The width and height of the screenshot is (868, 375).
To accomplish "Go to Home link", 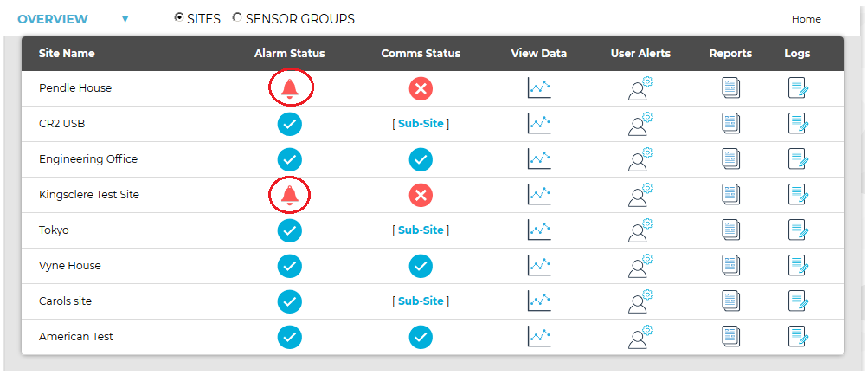I will [x=806, y=19].
